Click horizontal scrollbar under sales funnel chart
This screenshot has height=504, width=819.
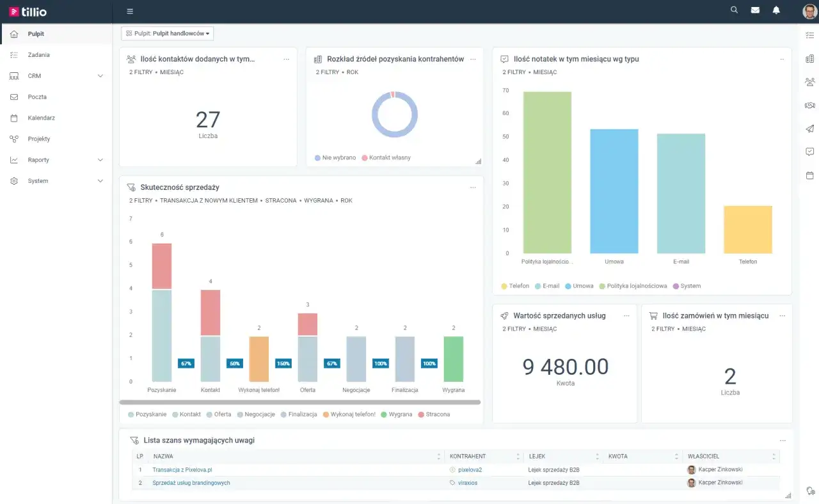pos(300,402)
